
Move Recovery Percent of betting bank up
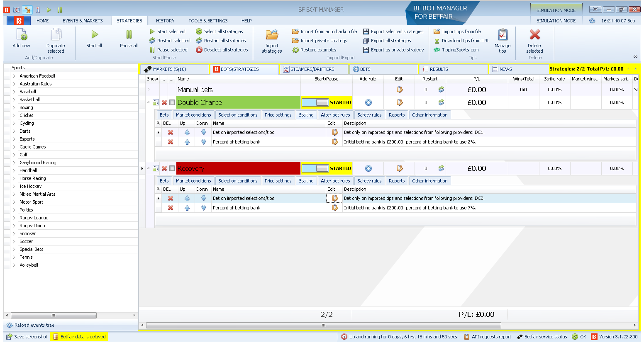(187, 208)
